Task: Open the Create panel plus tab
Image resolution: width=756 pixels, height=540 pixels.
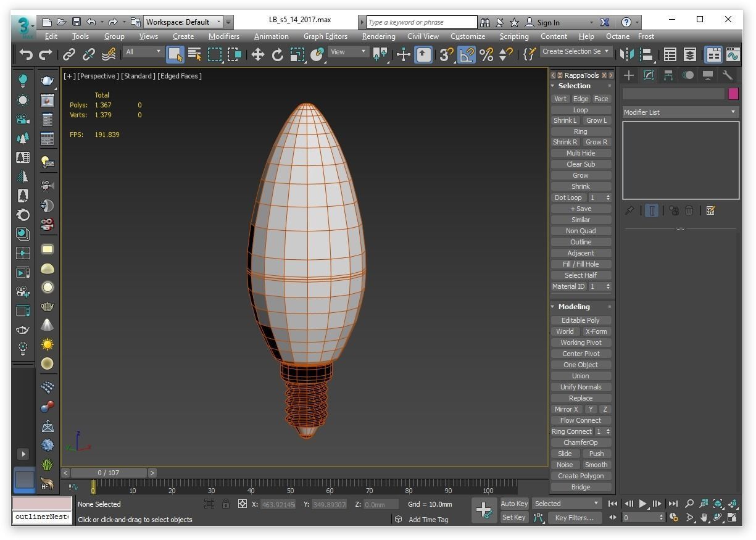Action: 629,75
